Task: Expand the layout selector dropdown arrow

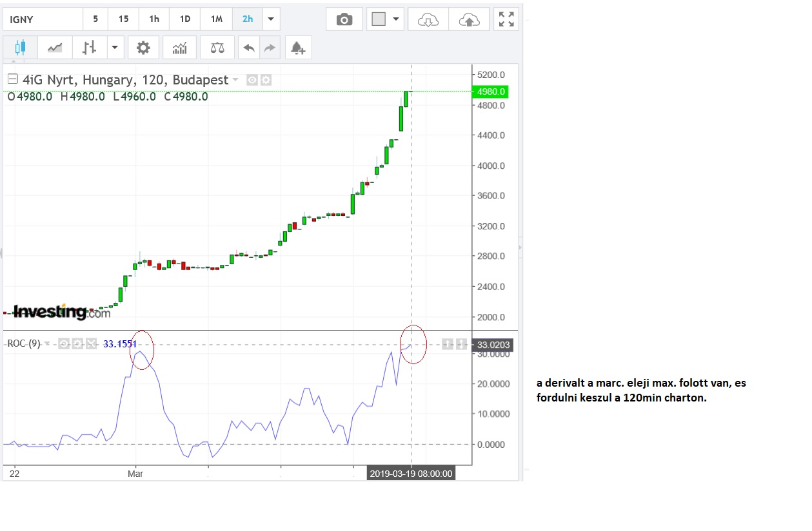Action: (396, 19)
